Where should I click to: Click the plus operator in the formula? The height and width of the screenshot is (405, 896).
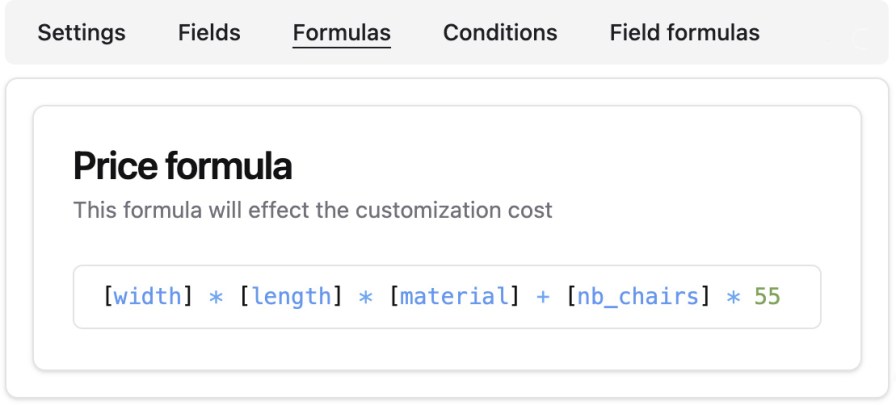click(543, 297)
